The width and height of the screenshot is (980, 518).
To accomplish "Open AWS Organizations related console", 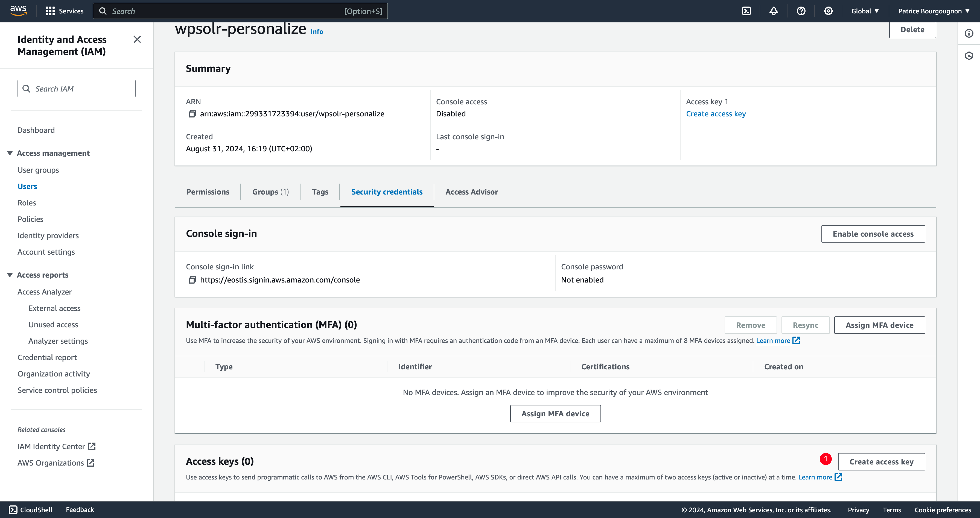I will 56,463.
